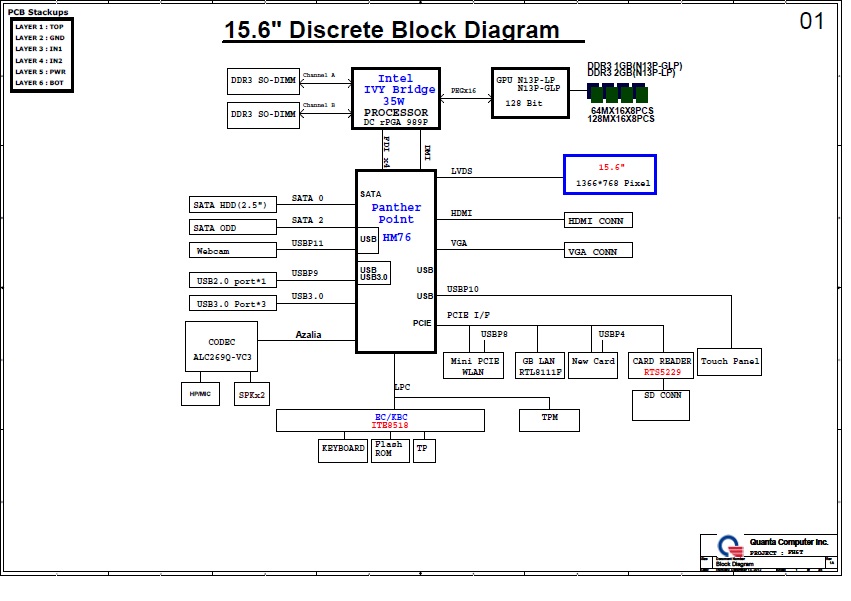The width and height of the screenshot is (851, 601).
Task: Click the LVDS signal label
Action: 462,171
